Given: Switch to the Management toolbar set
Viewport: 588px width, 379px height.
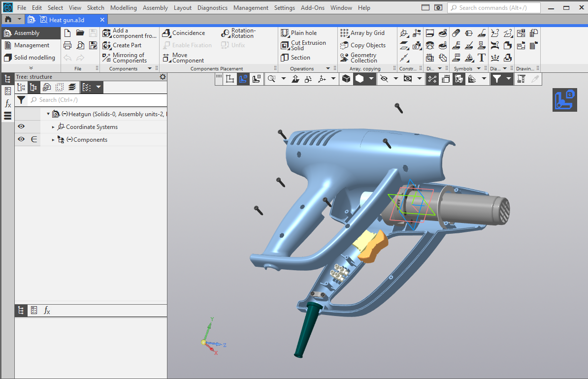Looking at the screenshot, I should (31, 45).
